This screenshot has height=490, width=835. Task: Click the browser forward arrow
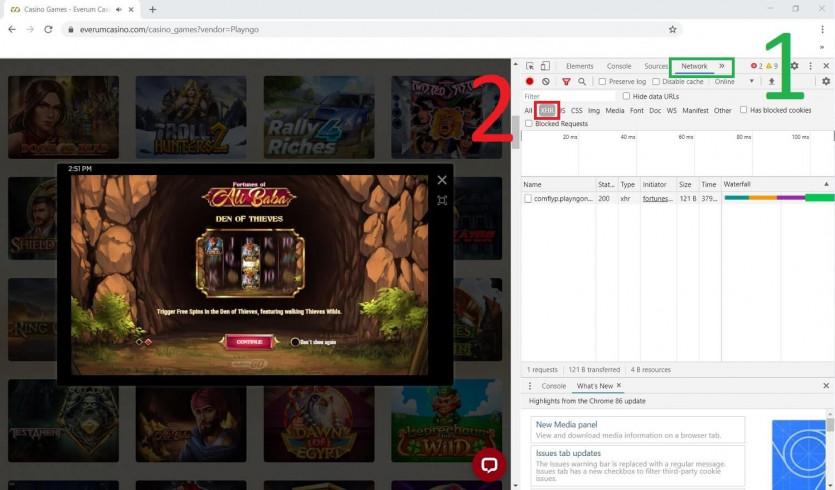(30, 30)
